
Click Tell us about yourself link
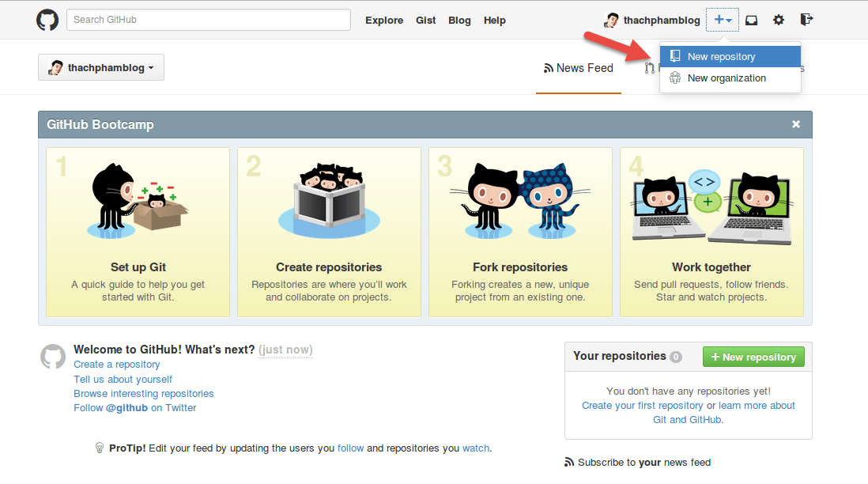123,380
